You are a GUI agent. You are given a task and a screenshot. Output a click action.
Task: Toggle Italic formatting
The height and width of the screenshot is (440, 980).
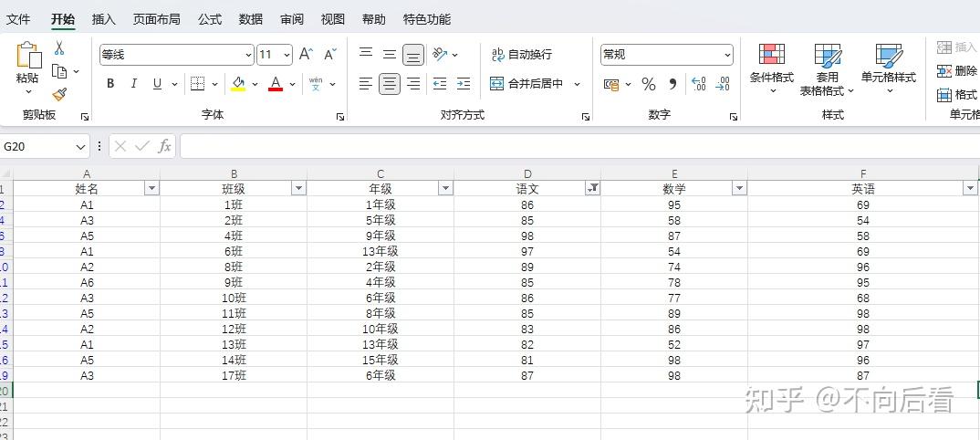[x=133, y=83]
